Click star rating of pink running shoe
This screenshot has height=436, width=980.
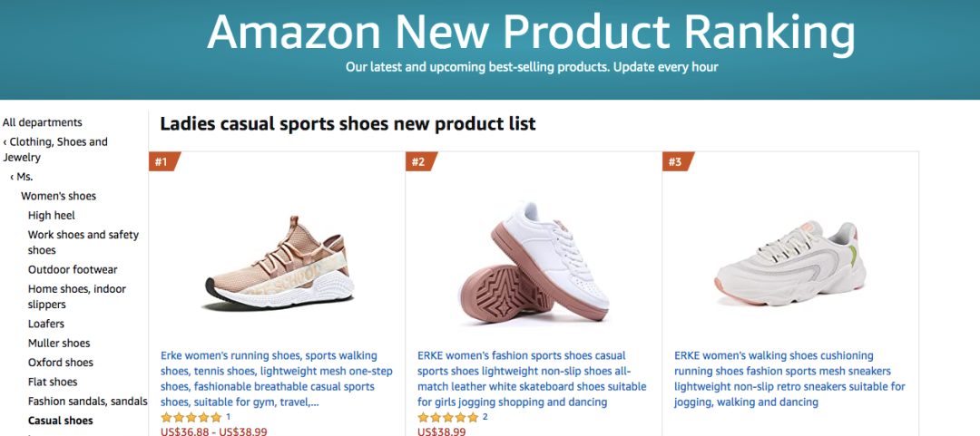[191, 417]
